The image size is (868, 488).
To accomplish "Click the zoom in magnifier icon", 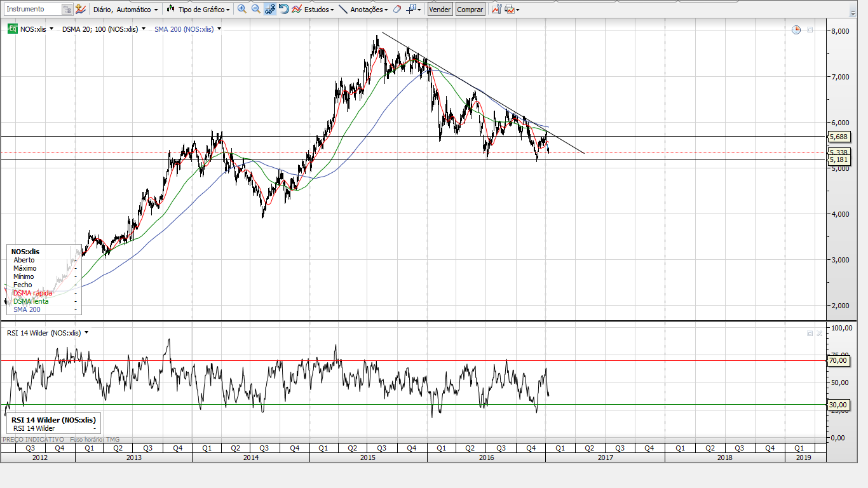I will click(x=241, y=10).
